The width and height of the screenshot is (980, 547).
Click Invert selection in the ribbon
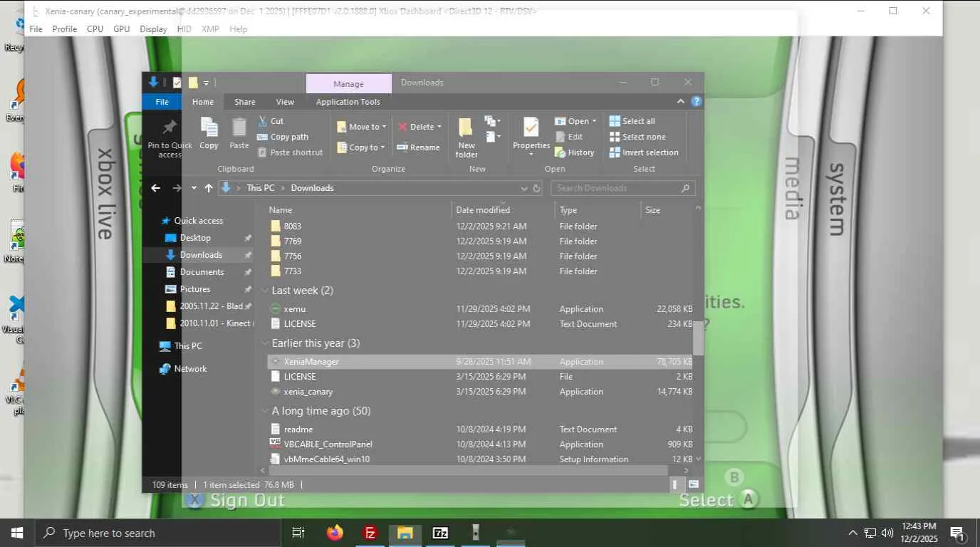tap(644, 152)
